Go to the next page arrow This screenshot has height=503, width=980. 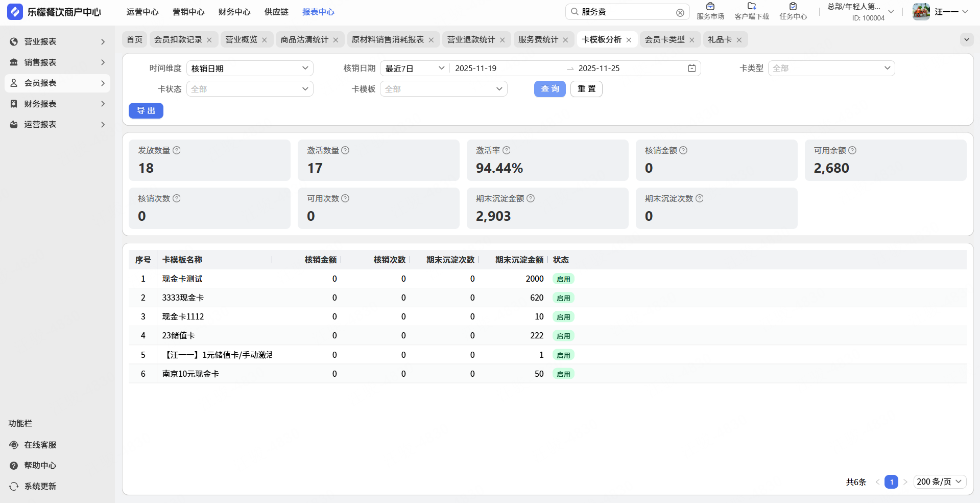tap(905, 482)
